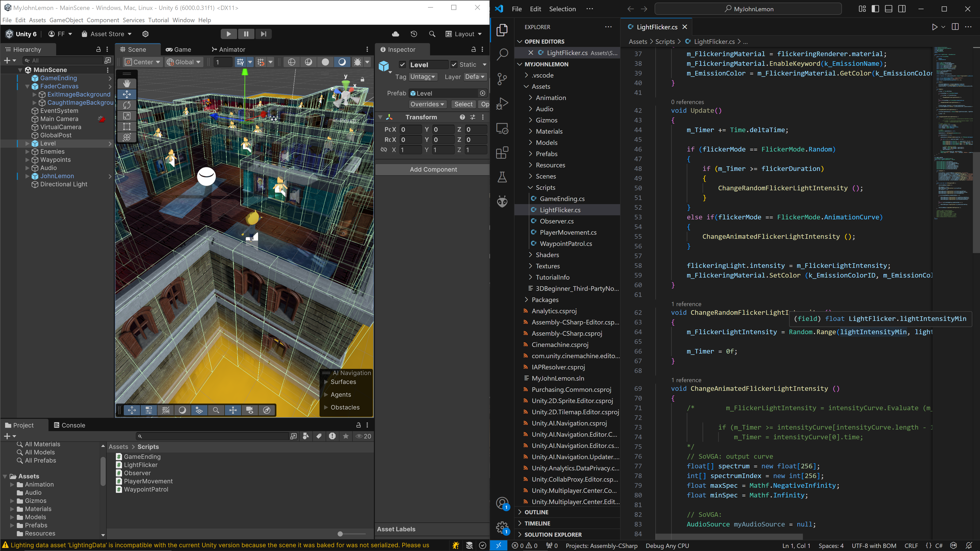The image size is (980, 551).
Task: Click the Add Component button
Action: 433,170
